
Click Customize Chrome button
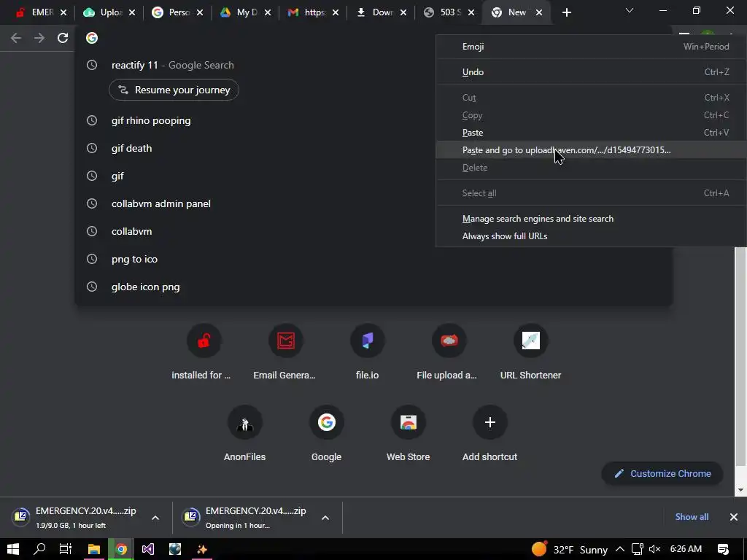[x=662, y=474]
